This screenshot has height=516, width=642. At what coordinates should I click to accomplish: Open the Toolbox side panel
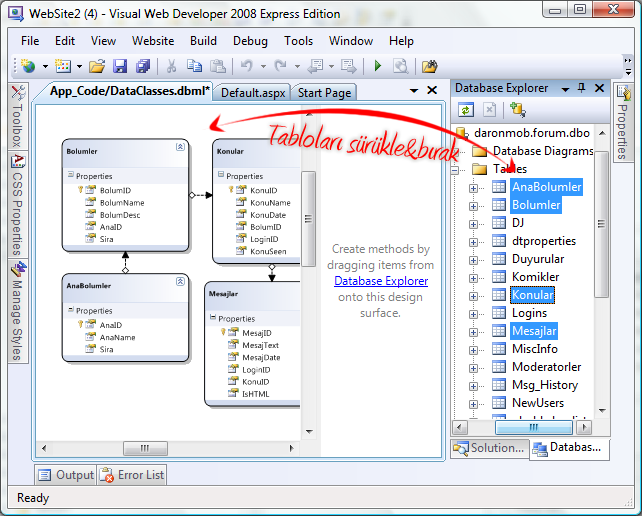tap(17, 116)
